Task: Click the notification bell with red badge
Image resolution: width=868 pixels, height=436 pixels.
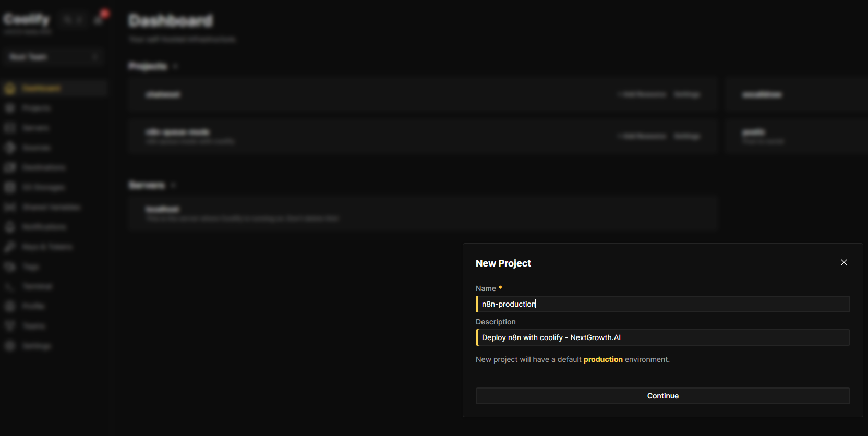Action: 99,19
